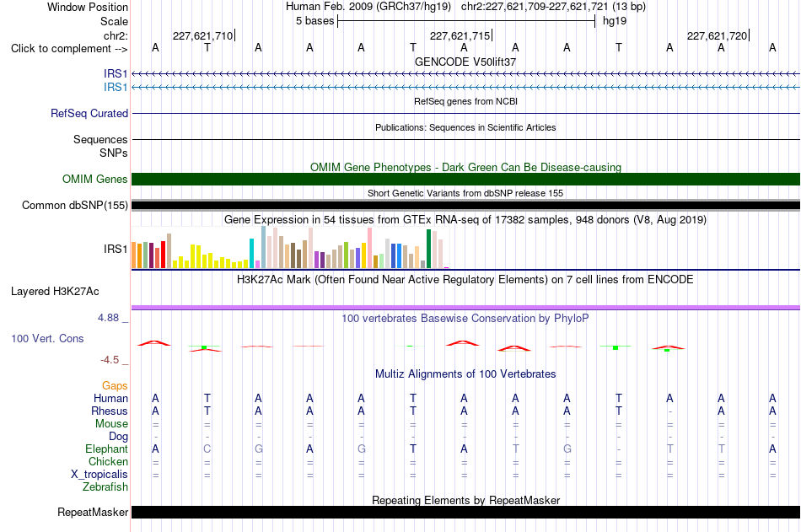The height and width of the screenshot is (532, 801).
Task: Click the Gaps row label
Action: [115, 386]
